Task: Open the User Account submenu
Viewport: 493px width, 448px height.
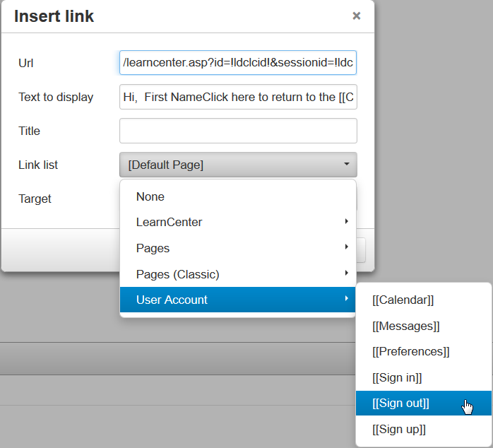Action: (172, 300)
